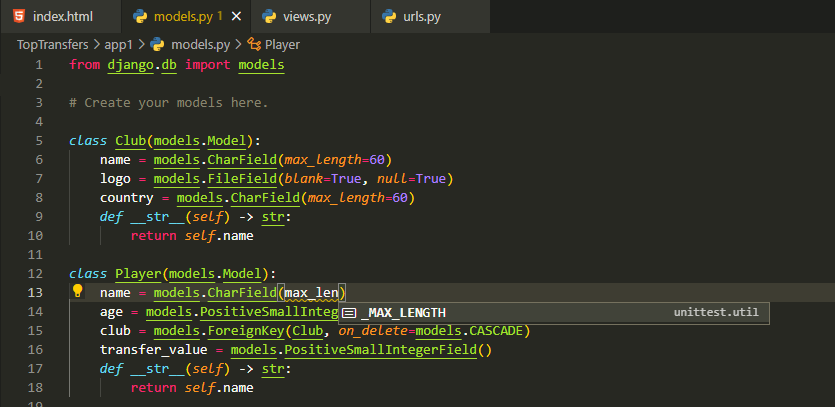Click line number 5 in gutter
This screenshot has height=407, width=835.
click(38, 141)
